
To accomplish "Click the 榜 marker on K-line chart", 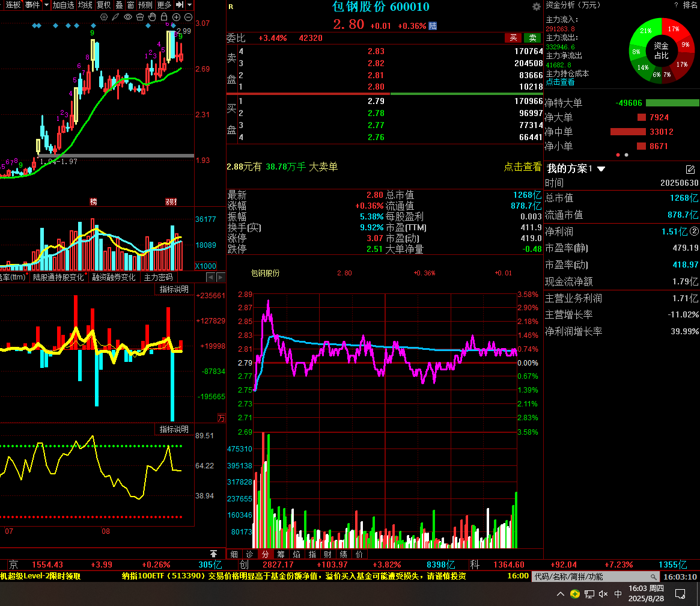I will pos(93,202).
